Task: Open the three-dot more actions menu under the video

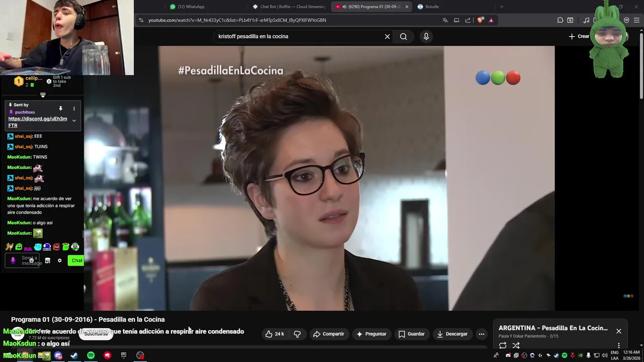Action: 481,334
